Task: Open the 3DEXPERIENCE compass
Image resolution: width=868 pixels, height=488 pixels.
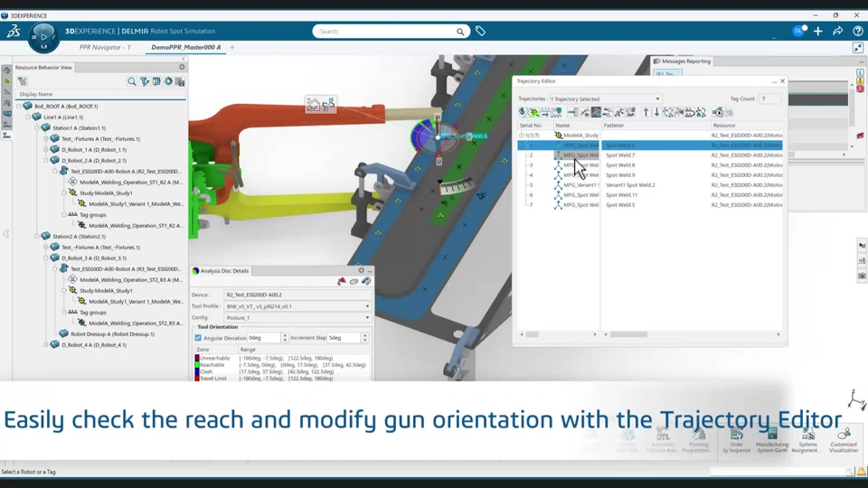Action: coord(43,38)
